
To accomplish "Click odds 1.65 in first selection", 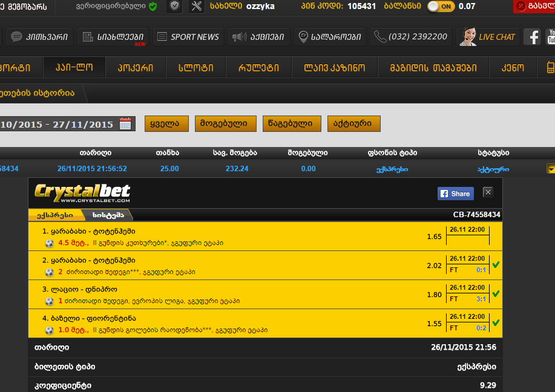I will point(434,237).
